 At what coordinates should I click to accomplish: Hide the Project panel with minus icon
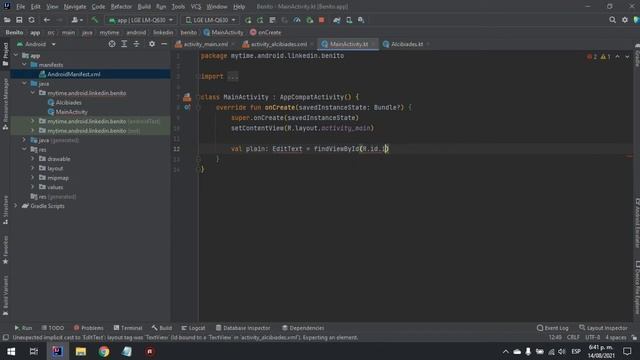(x=164, y=44)
